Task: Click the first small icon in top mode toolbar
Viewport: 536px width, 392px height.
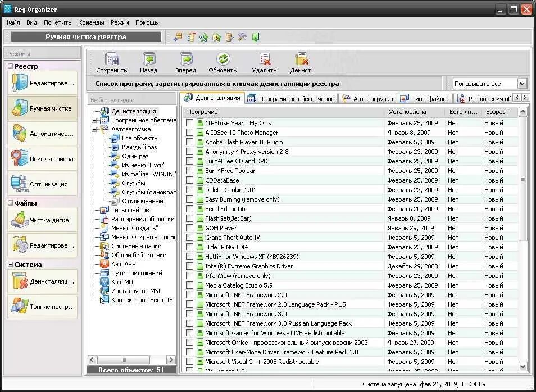Action: click(x=178, y=37)
